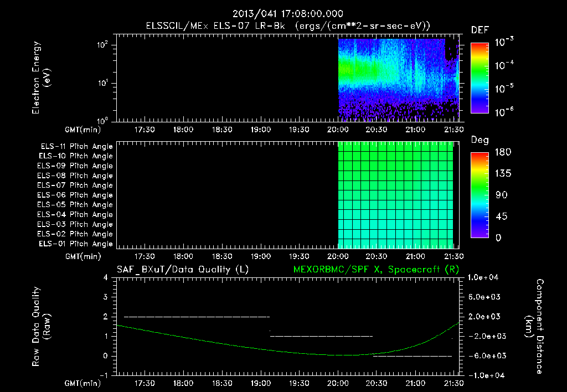Select the ELS-04 Pitch Angle row label

point(75,215)
